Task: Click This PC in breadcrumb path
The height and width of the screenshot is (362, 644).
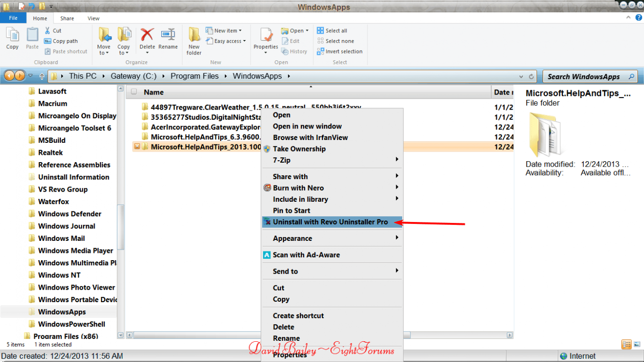Action: click(x=83, y=76)
